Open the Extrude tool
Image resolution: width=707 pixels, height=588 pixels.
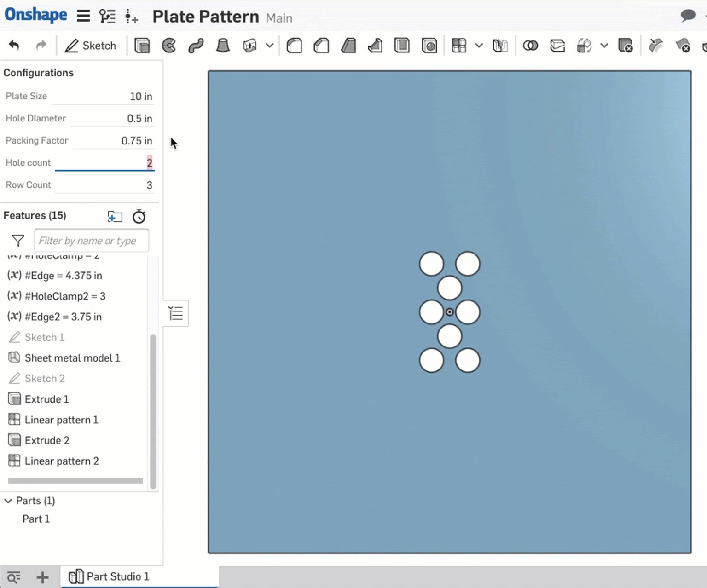point(142,45)
